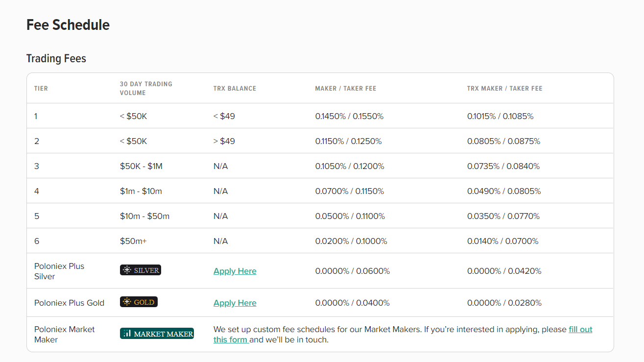
Task: Select the $10m - $50m volume cell
Action: coord(145,216)
